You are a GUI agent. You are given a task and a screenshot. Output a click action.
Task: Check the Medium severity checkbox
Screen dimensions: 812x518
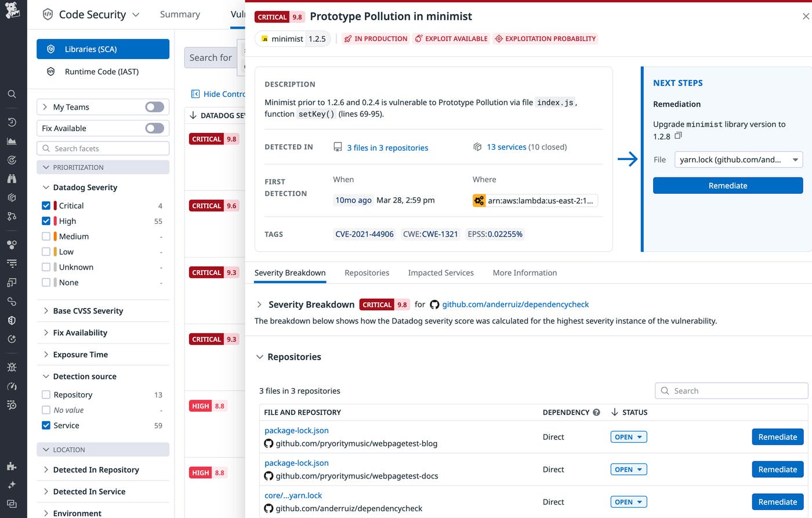pyautogui.click(x=45, y=236)
